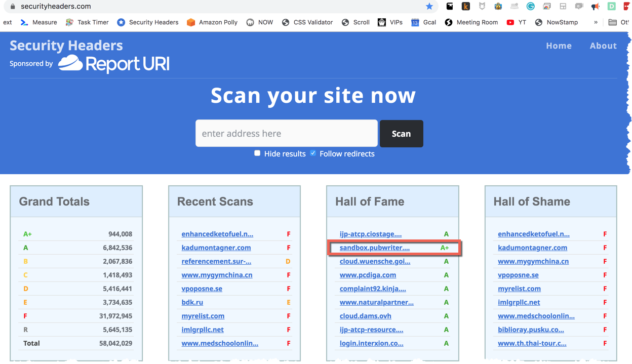The width and height of the screenshot is (632, 364).
Task: Open the Scroll bookmark
Action: pyautogui.click(x=355, y=22)
